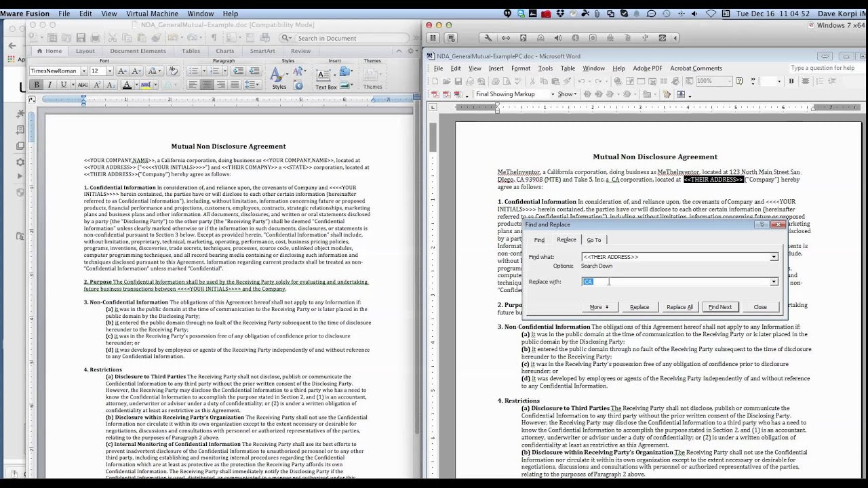The image size is (868, 488).
Task: Toggle strikethrough ABC in Mac Word ribbon
Action: (x=83, y=85)
